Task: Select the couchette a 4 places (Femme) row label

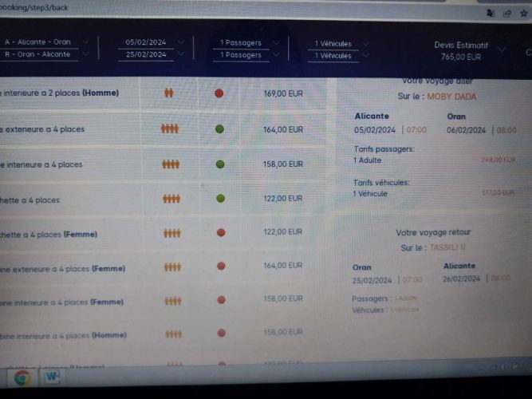Action: point(49,235)
